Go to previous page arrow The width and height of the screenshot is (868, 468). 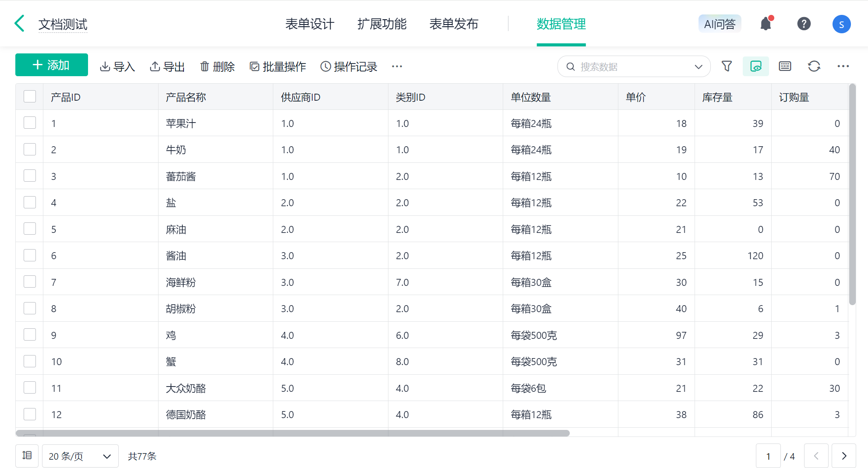pos(816,456)
